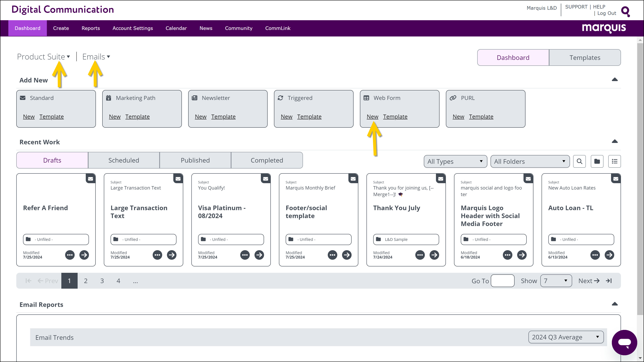This screenshot has height=362, width=644.
Task: Click the email icon on the Refer A Friend card
Action: click(x=91, y=178)
